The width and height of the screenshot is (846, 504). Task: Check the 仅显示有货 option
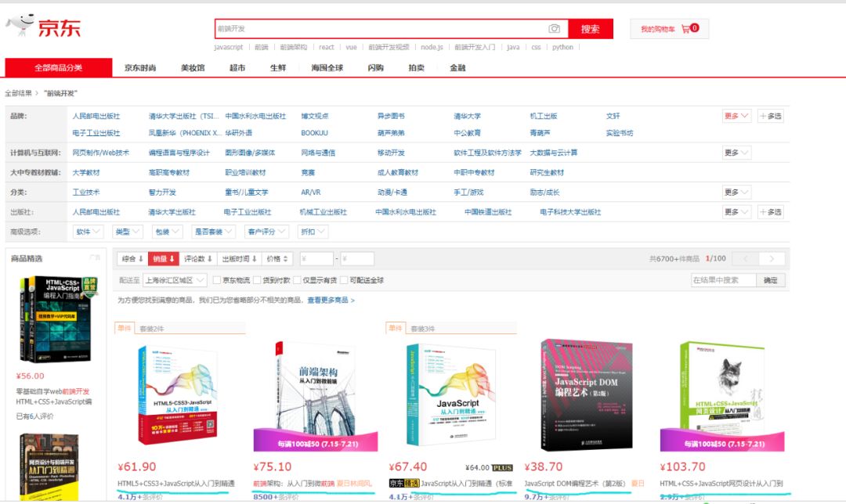(x=298, y=280)
